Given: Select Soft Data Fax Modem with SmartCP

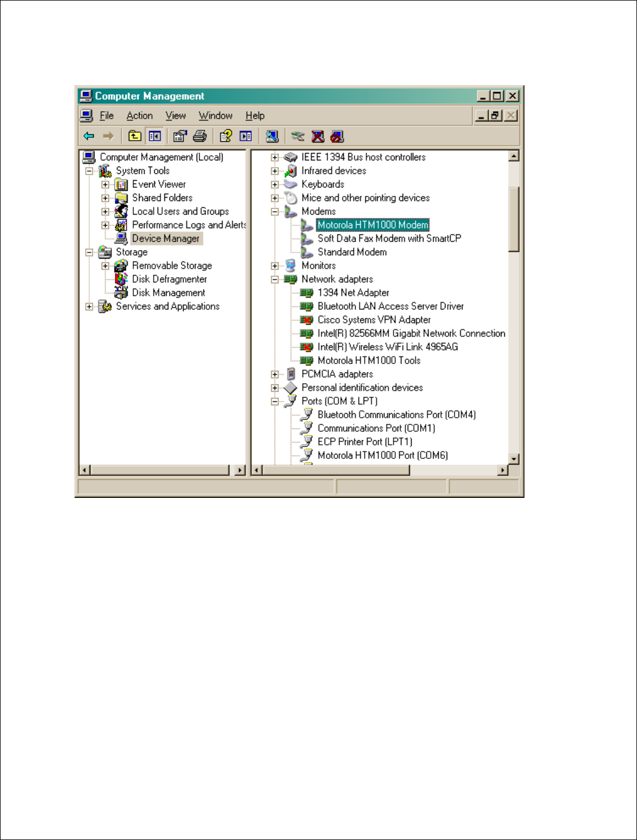Looking at the screenshot, I should pyautogui.click(x=389, y=239).
